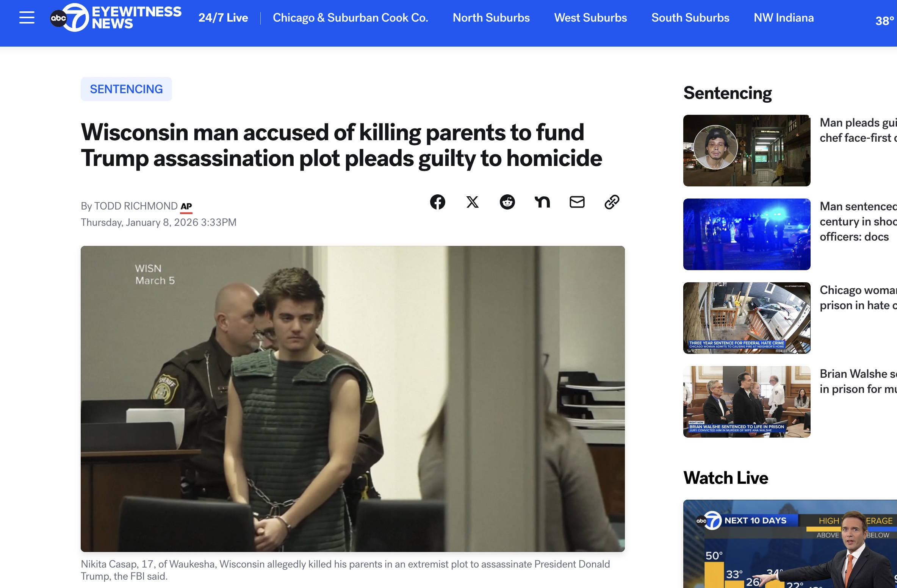Screen dimensions: 897x588
Task: Open the 38° weather temperature link
Action: 884,20
